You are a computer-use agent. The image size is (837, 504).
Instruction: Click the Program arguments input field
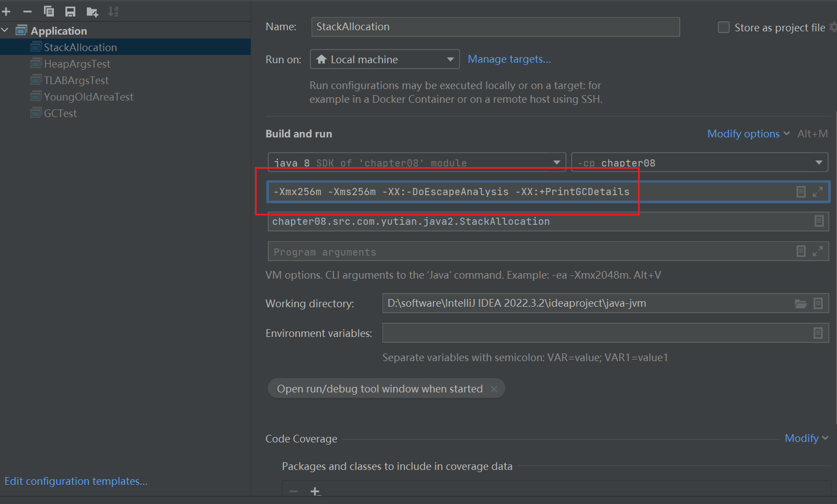(528, 252)
